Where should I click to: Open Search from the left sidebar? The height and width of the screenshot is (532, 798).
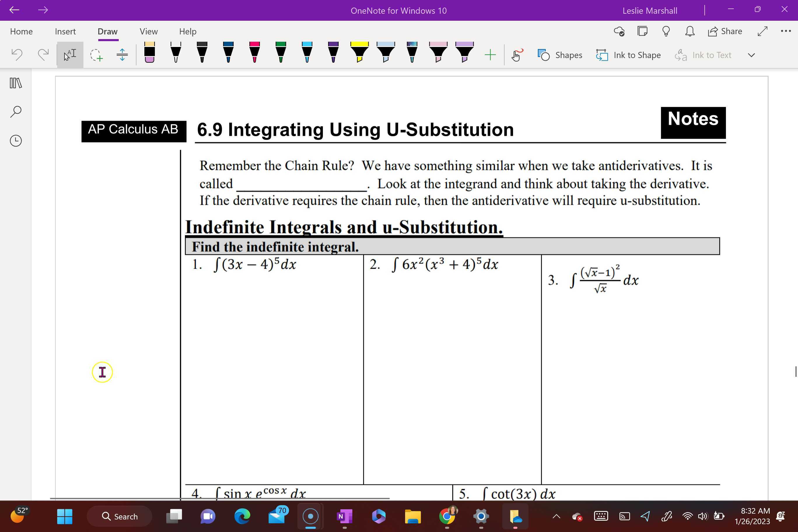16,111
